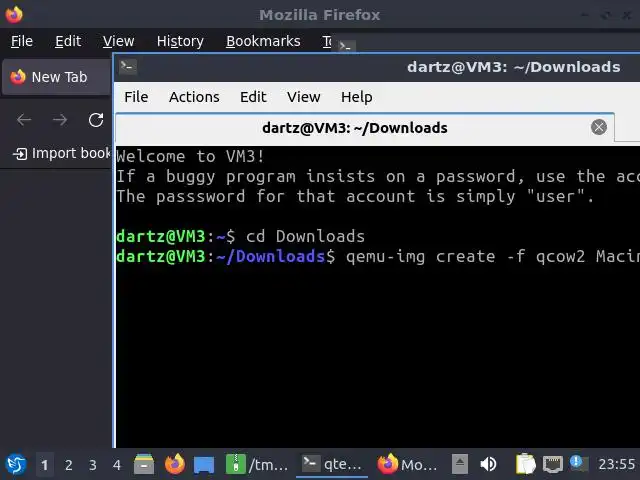Click the notification alert tray icon
Viewport: 640px width, 480px height.
579,463
